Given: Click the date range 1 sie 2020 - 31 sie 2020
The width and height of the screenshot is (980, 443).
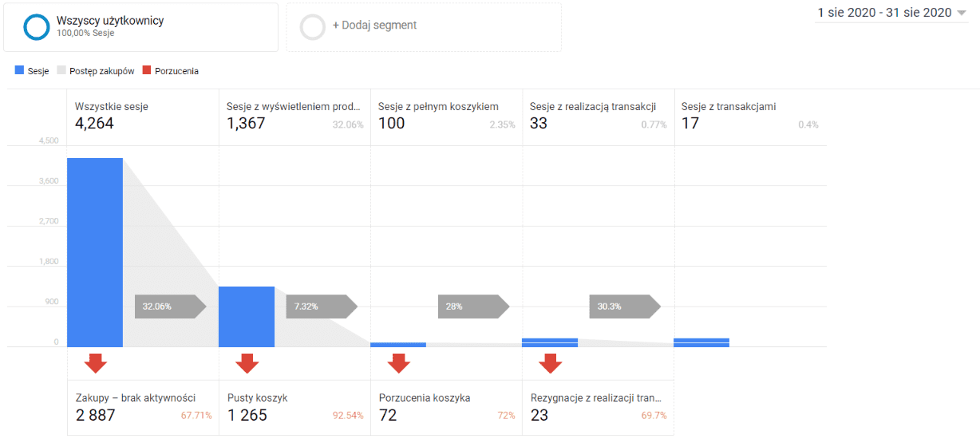Looking at the screenshot, I should 884,13.
